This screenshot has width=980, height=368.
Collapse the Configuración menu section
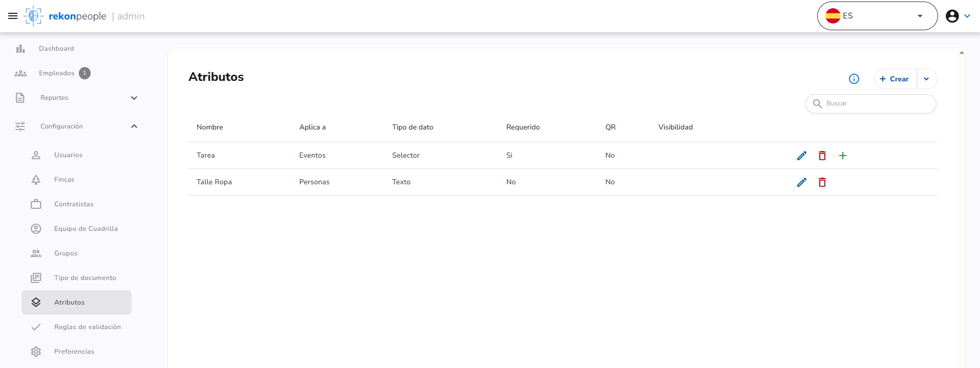click(77, 126)
